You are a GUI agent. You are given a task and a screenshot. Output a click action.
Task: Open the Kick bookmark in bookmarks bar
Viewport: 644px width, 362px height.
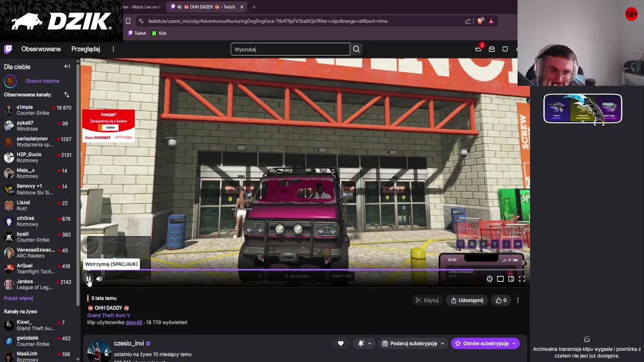click(159, 33)
